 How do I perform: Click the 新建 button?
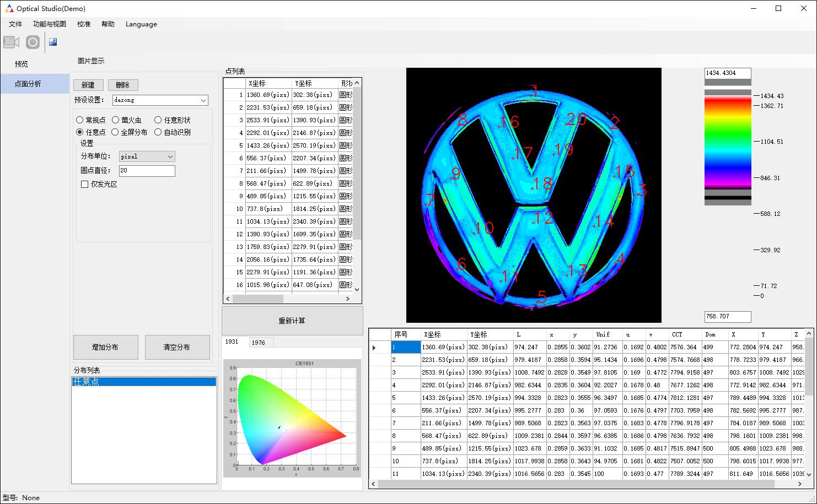click(88, 85)
